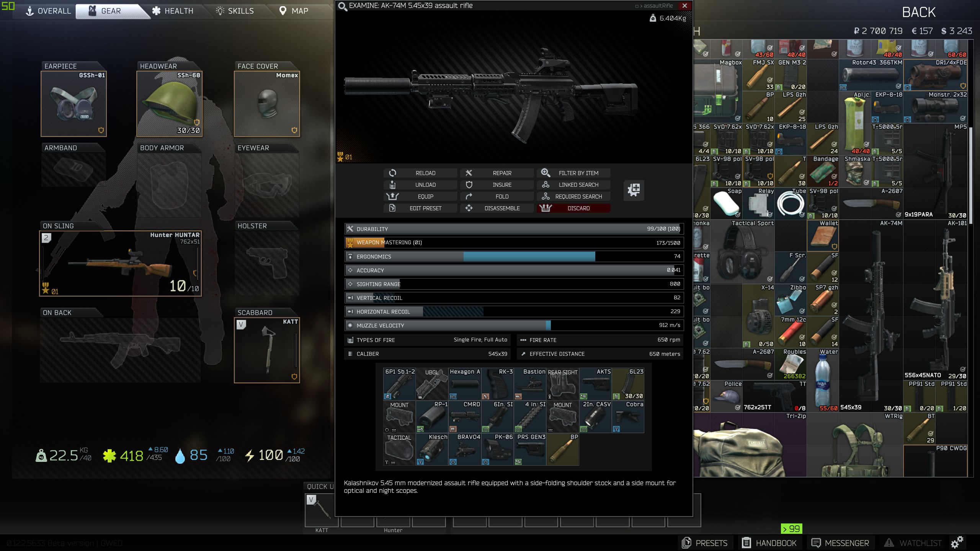980x551 pixels.
Task: Select the Soap item in stash
Action: coord(727,203)
